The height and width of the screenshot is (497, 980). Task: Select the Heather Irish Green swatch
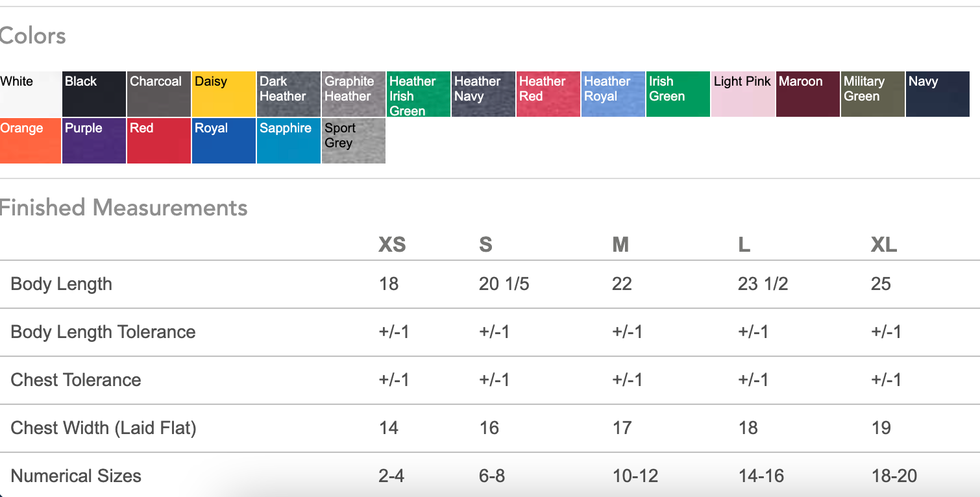[x=419, y=94]
